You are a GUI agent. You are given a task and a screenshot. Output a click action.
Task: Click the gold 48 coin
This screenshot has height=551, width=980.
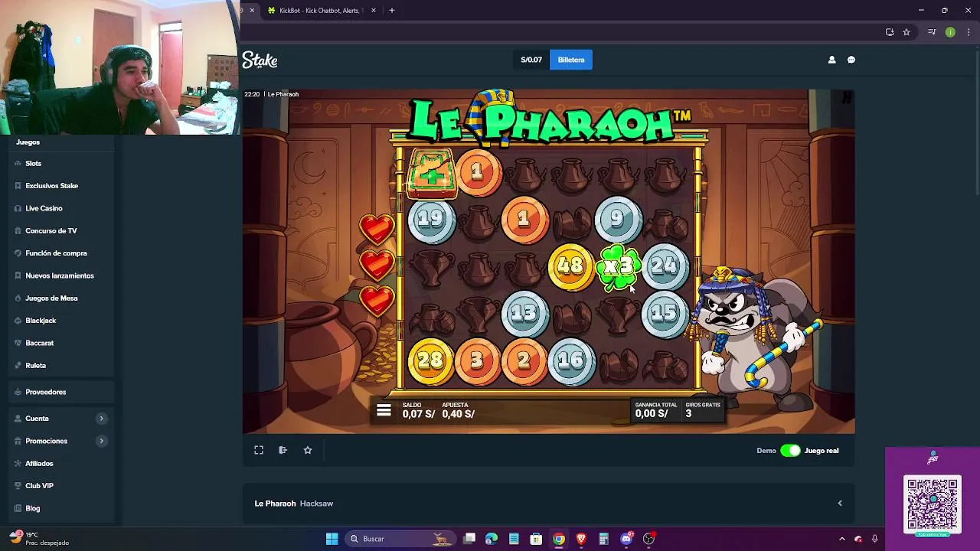tap(570, 266)
